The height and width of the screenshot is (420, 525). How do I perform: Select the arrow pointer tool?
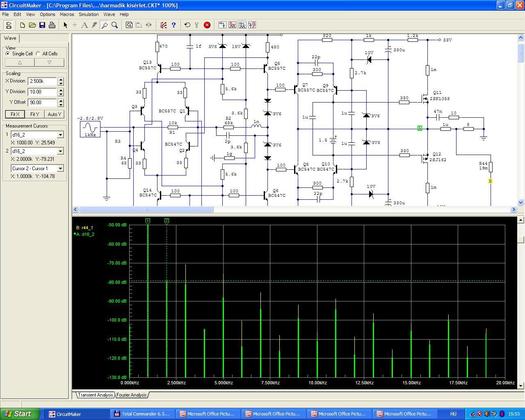point(65,25)
